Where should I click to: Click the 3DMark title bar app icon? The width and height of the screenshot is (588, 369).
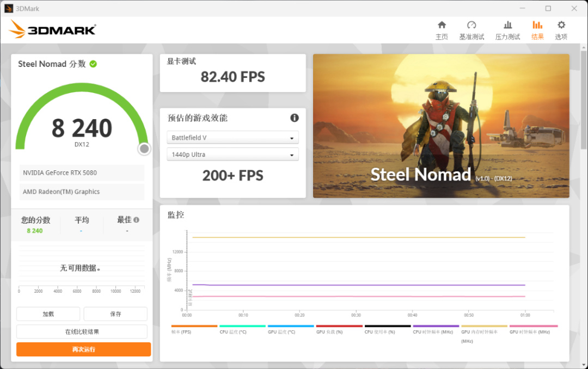tap(8, 8)
